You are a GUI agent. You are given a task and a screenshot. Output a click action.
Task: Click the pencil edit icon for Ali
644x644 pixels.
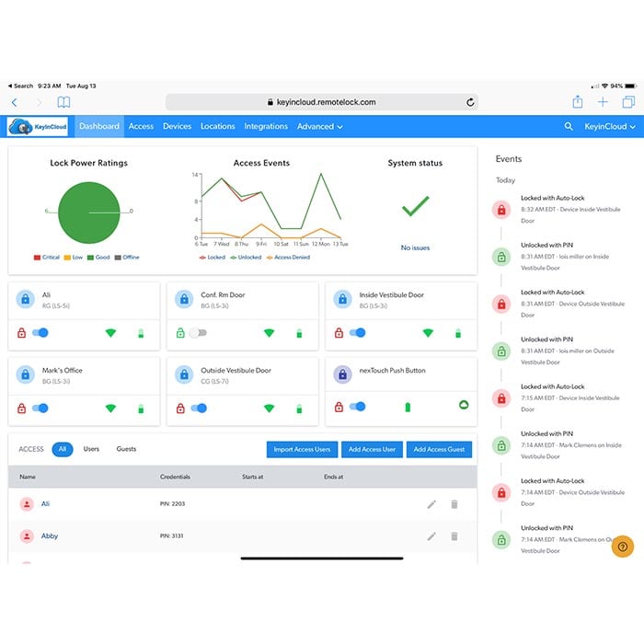pyautogui.click(x=431, y=504)
